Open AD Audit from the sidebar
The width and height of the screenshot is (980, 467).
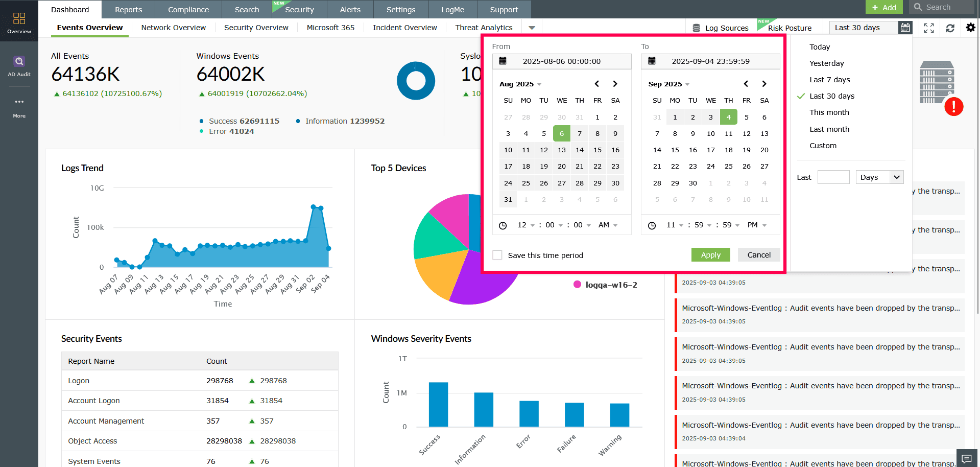pos(19,65)
